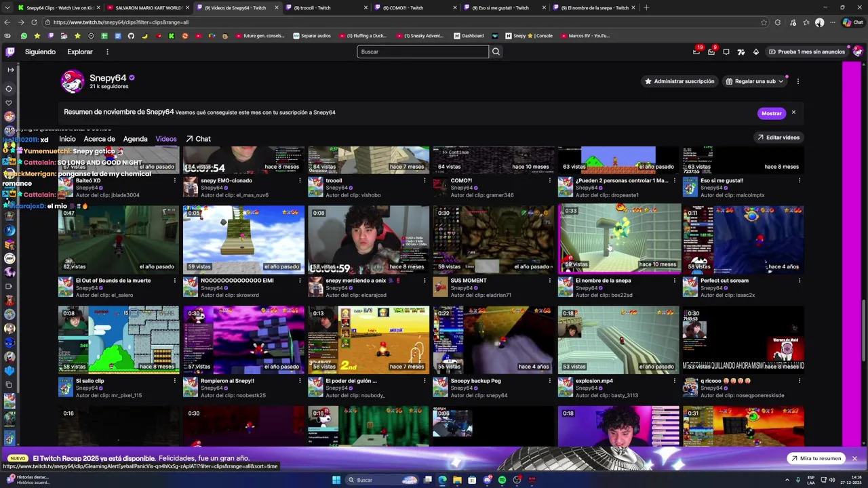
Task: Open the Prime loot crown icon
Action: click(696, 52)
